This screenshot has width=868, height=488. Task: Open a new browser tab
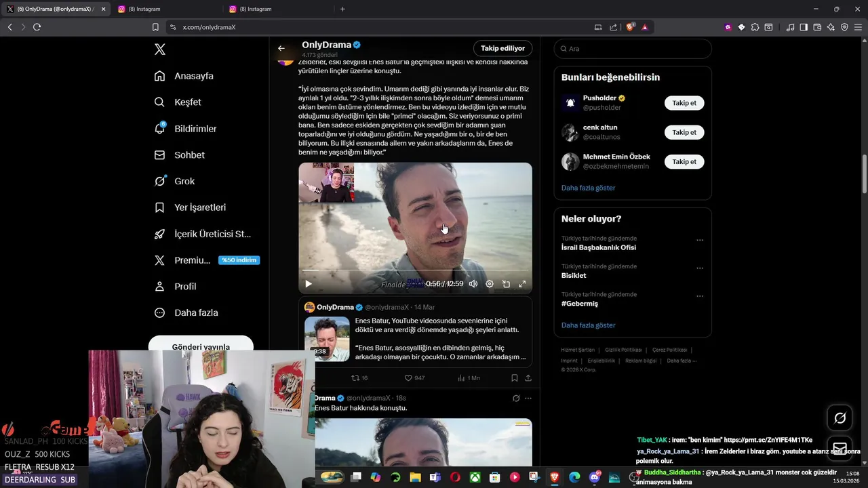[x=342, y=9]
